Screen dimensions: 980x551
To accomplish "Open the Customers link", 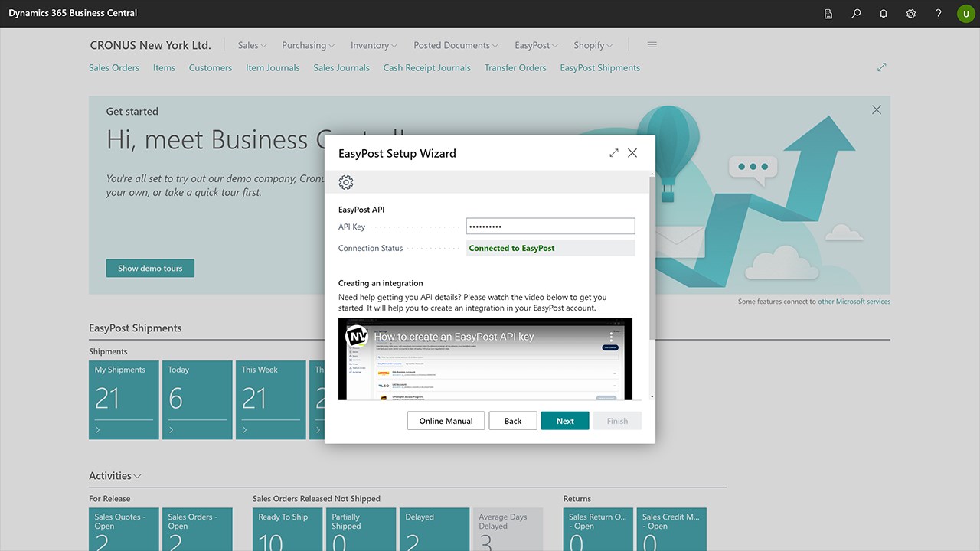I will pos(211,67).
